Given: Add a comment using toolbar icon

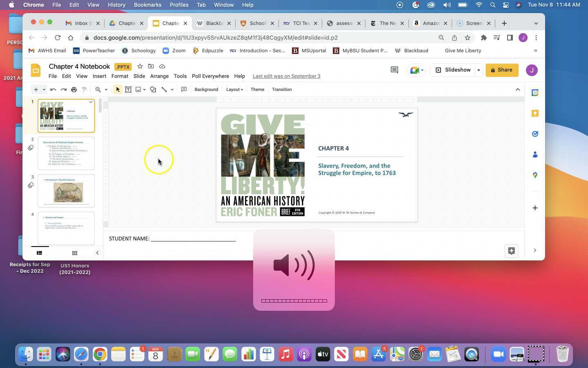Looking at the screenshot, I should point(184,90).
